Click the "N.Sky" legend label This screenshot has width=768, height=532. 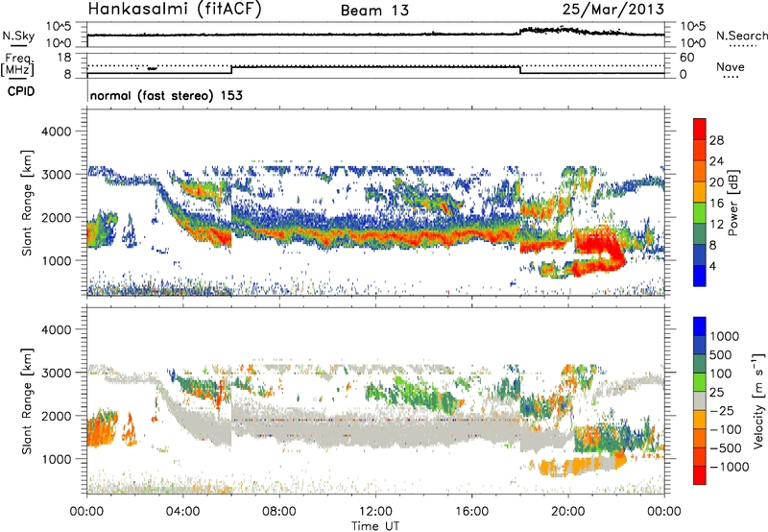18,36
